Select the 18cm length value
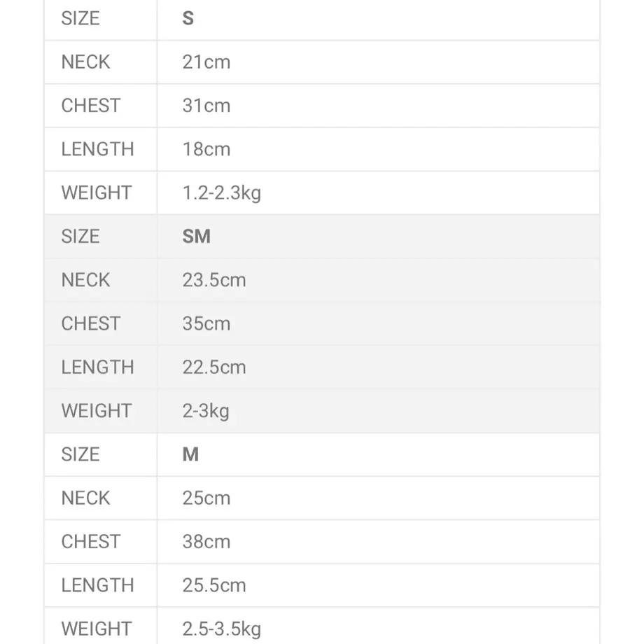The width and height of the screenshot is (644, 644). (206, 149)
